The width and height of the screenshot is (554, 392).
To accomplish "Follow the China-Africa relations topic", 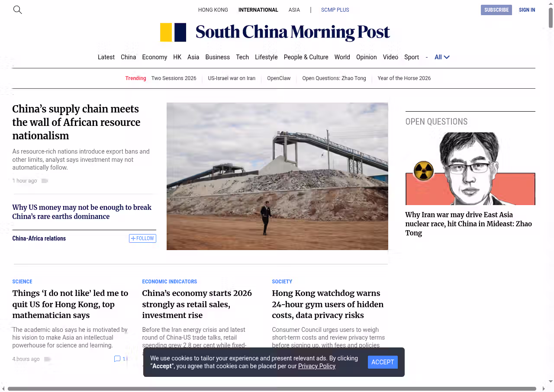I will (x=142, y=238).
